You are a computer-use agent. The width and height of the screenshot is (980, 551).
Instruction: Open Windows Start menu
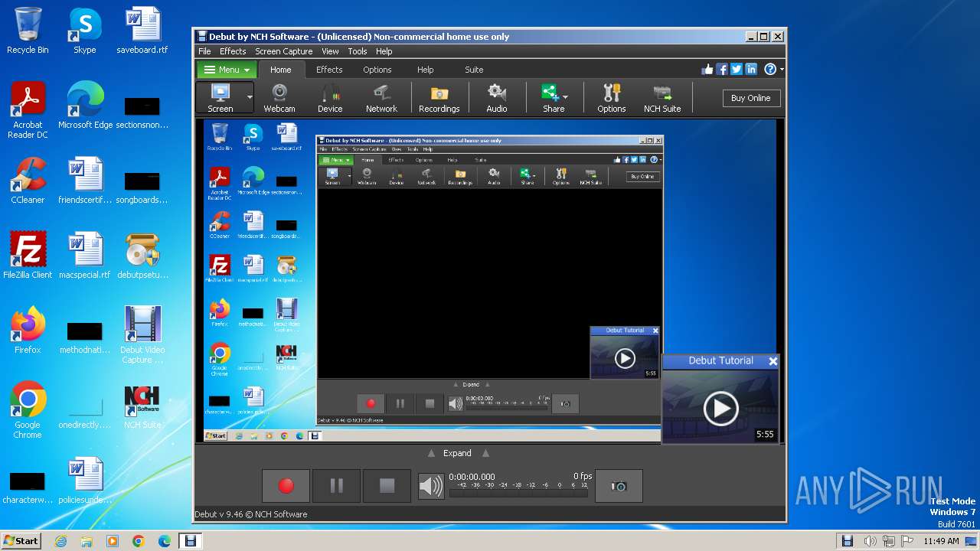click(21, 540)
